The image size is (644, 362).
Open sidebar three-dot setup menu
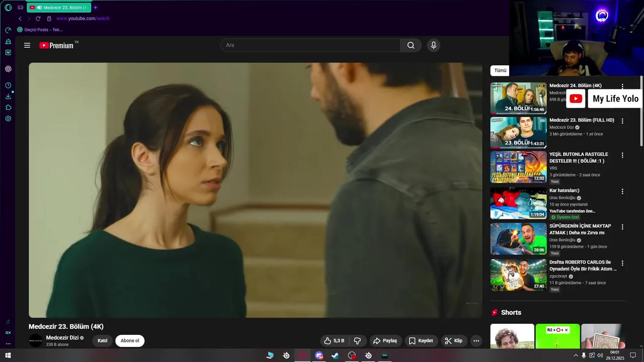[8, 344]
